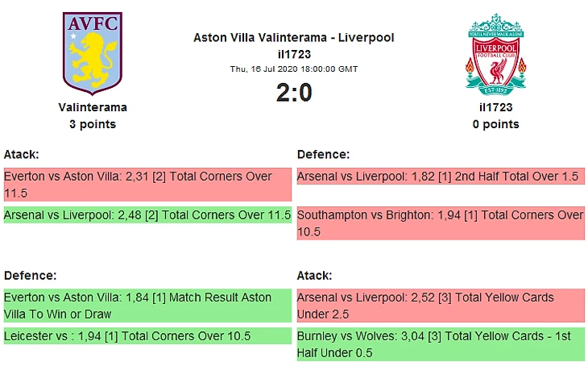Click the match date Thu, 16 Jul 2020
This screenshot has width=588, height=387.
click(294, 69)
